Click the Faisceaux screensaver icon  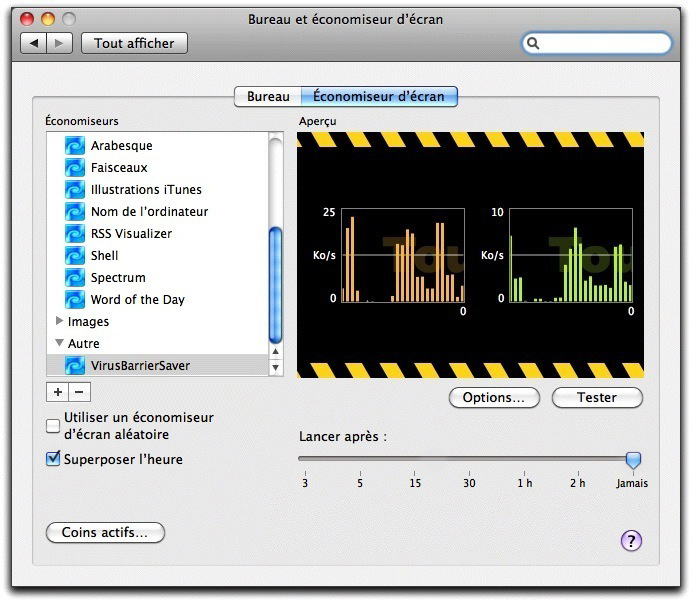[75, 168]
